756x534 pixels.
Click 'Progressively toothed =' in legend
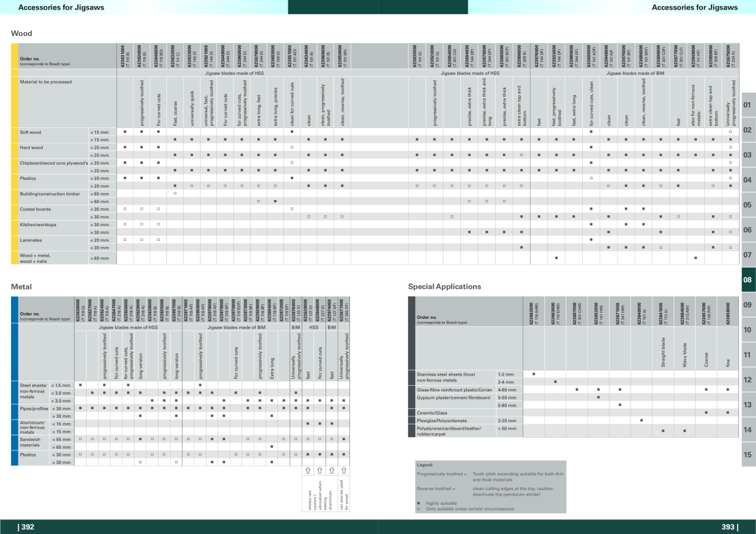pyautogui.click(x=441, y=474)
